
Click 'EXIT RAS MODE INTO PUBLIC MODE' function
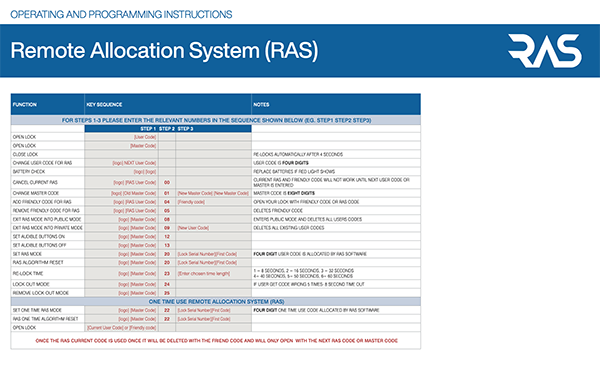[x=47, y=220]
